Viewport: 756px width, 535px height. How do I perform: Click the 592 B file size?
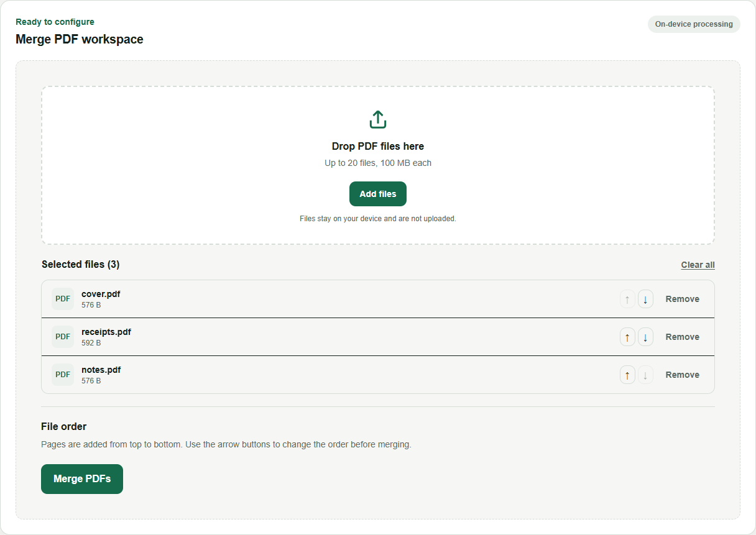click(x=91, y=343)
